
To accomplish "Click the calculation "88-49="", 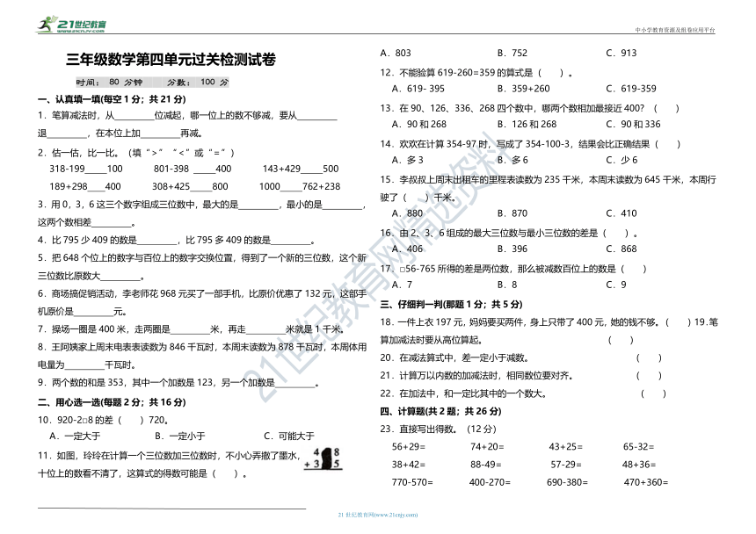I will [x=486, y=465].
